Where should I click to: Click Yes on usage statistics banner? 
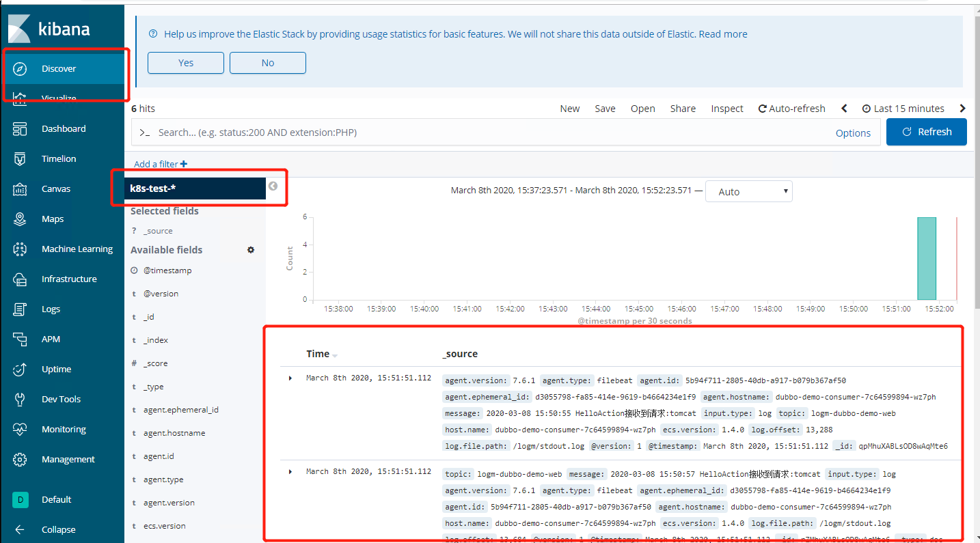pos(186,63)
